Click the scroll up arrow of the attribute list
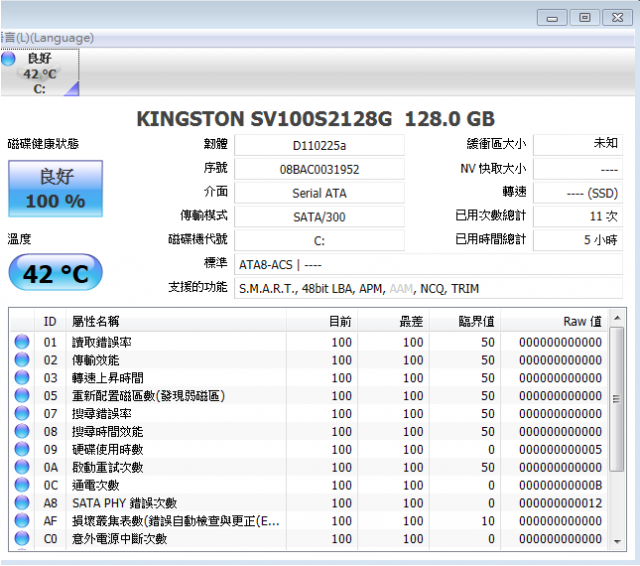This screenshot has height=566, width=640. tap(617, 318)
